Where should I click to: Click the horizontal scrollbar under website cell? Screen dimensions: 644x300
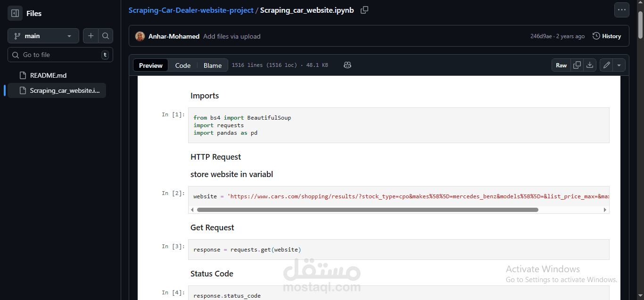tap(368, 210)
